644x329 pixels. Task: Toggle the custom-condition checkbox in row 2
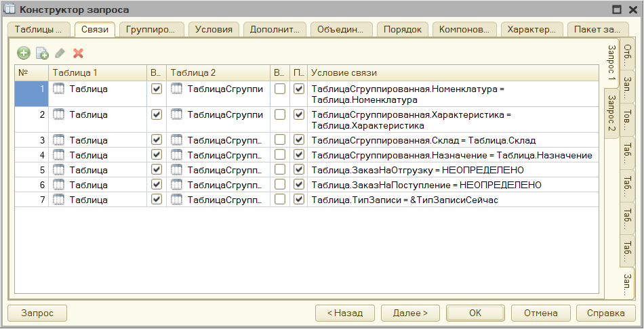(300, 115)
